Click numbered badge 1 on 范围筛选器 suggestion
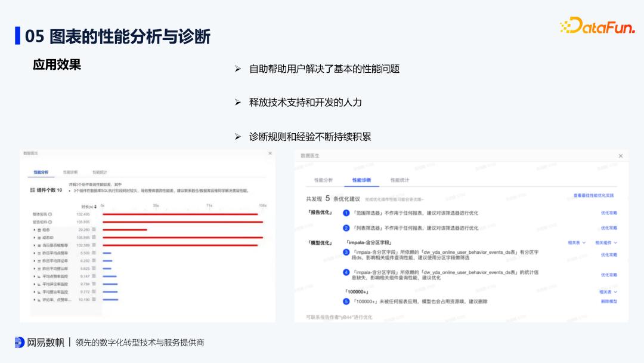The image size is (644, 363). click(x=345, y=213)
